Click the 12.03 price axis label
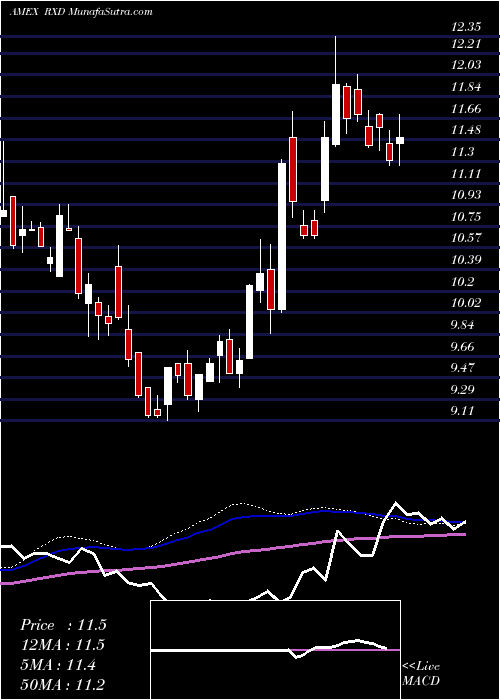This screenshot has height=700, width=500. pyautogui.click(x=466, y=65)
